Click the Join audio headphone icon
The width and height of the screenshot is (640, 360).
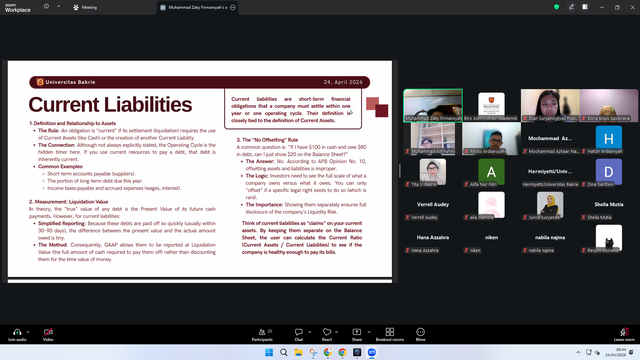click(17, 332)
